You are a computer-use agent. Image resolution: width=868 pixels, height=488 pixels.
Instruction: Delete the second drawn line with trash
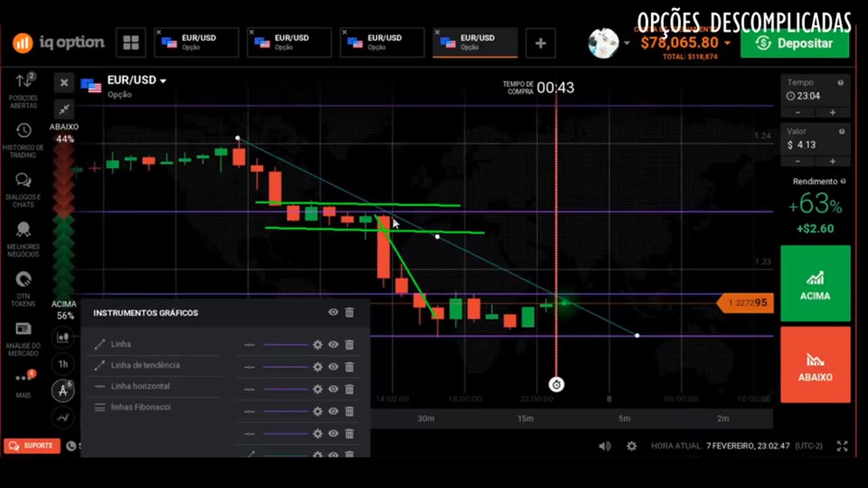tap(349, 367)
